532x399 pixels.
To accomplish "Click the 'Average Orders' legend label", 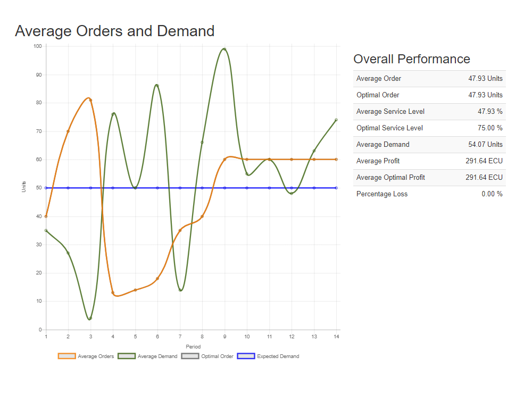I will click(96, 356).
